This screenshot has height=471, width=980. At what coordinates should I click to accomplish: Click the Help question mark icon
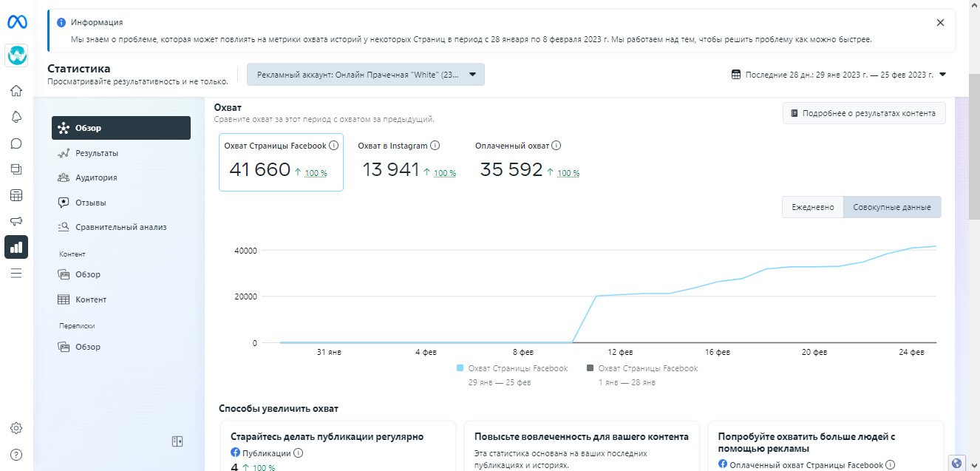(16, 454)
